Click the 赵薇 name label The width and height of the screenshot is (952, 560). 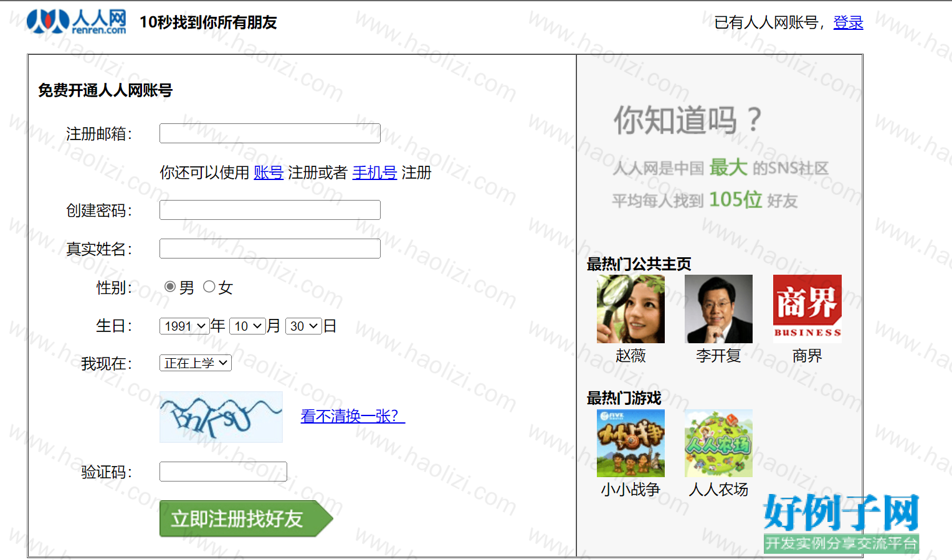(x=631, y=356)
